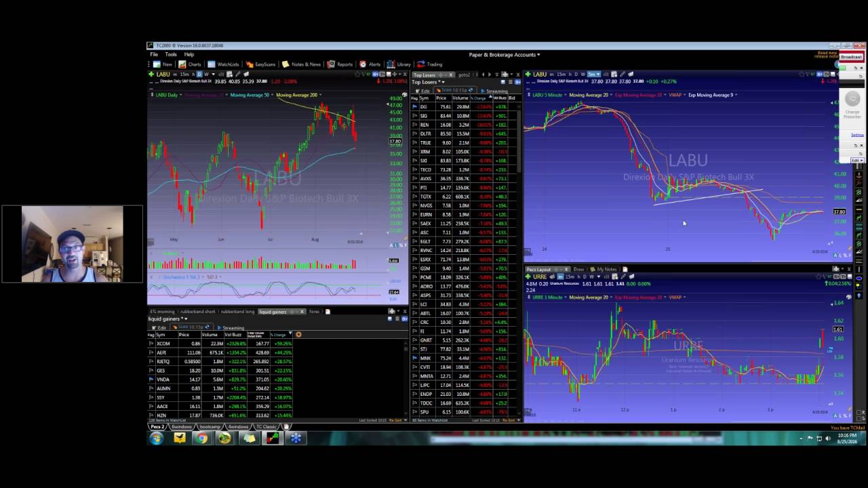Screen dimensions: 868x488
Task: Open Trading from the toolbar
Action: point(430,64)
